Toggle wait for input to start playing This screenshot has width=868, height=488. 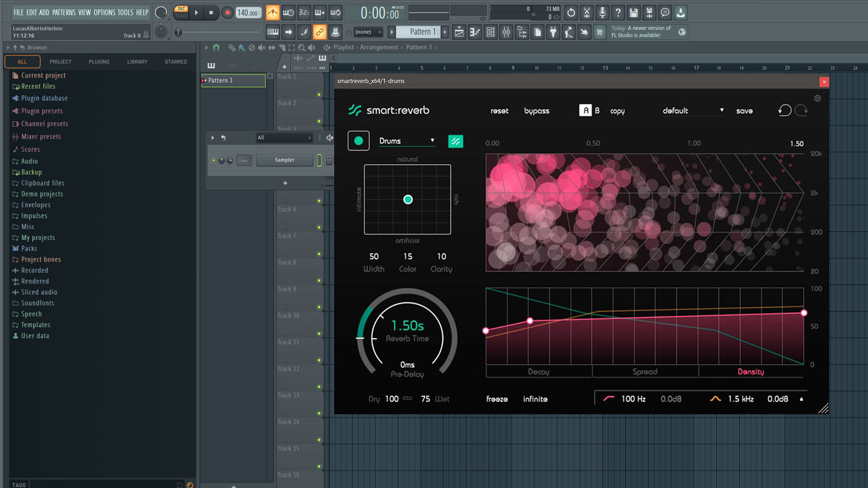tap(288, 13)
